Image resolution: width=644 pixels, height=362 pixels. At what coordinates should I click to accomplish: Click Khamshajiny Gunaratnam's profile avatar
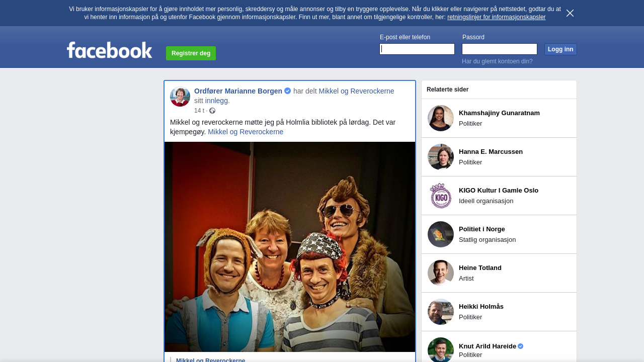(441, 118)
